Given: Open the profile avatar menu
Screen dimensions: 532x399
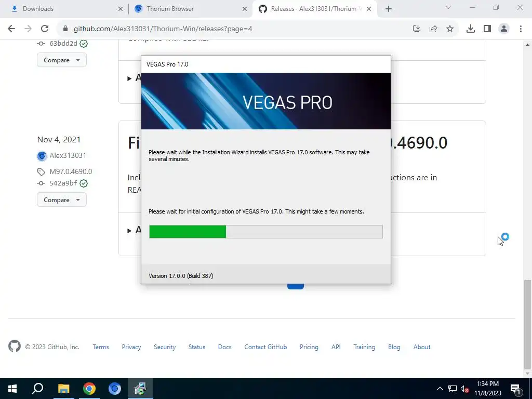Looking at the screenshot, I should pos(504,29).
